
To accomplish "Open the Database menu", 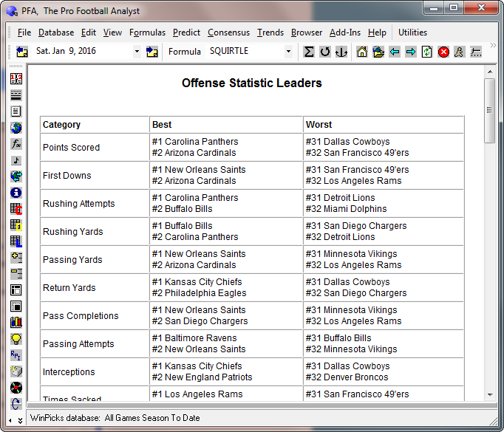I will tap(56, 32).
